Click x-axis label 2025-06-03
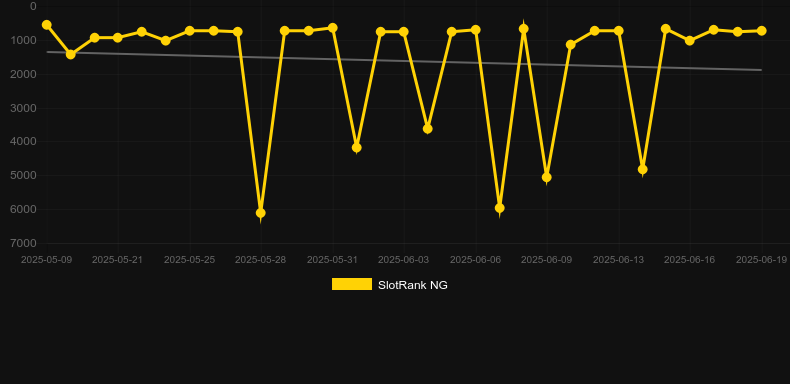790x384 pixels. [404, 260]
